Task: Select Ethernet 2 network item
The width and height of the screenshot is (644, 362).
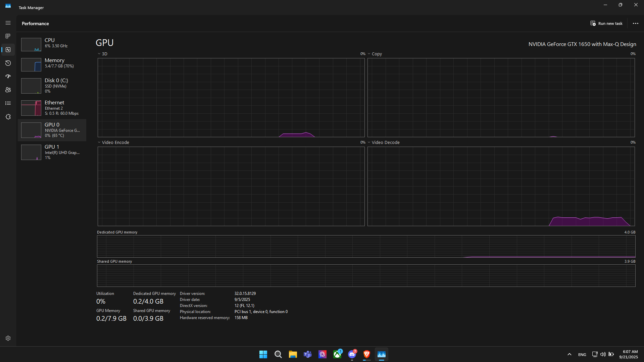Action: [52, 108]
